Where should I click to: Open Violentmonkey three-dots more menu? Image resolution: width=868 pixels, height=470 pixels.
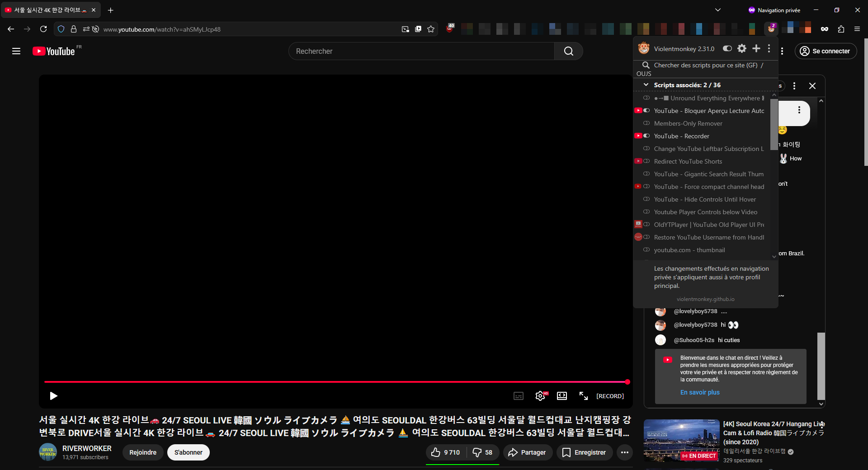click(769, 48)
